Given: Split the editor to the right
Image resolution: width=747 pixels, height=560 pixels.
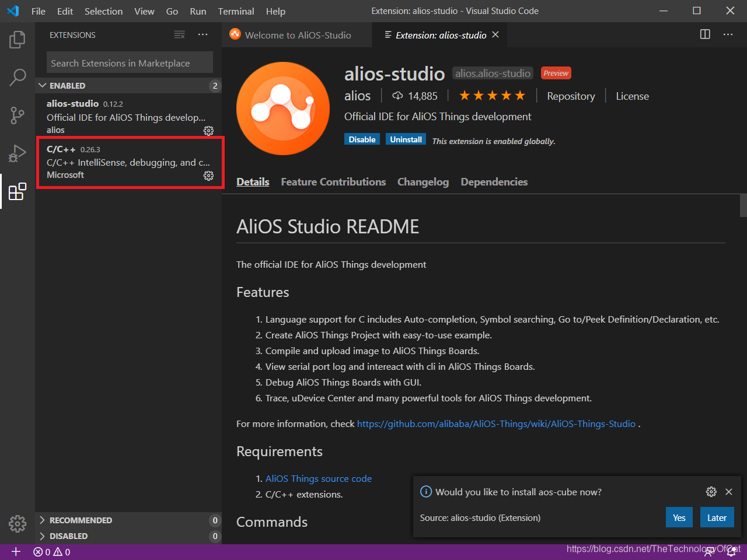Looking at the screenshot, I should [705, 34].
